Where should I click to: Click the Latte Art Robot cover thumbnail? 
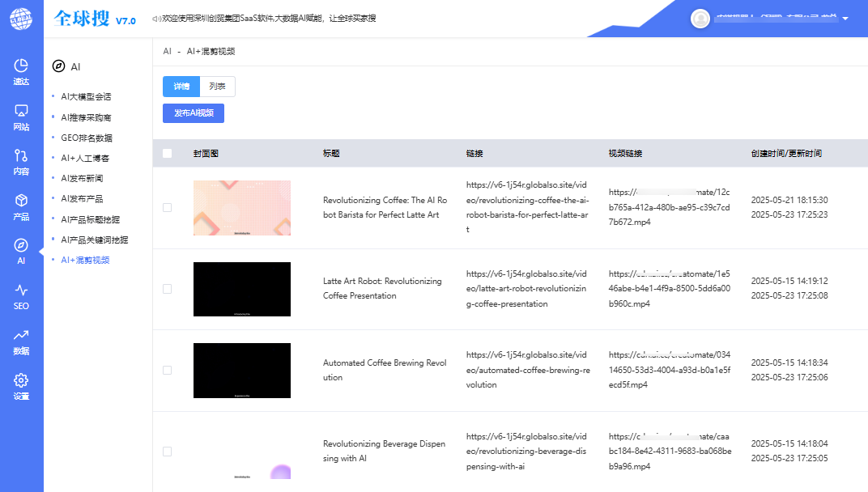241,289
